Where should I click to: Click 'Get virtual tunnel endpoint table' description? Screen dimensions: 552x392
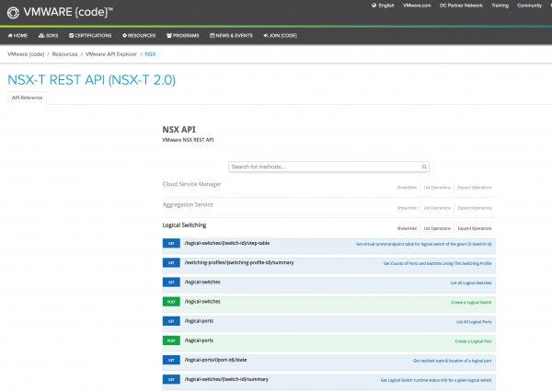tap(423, 244)
